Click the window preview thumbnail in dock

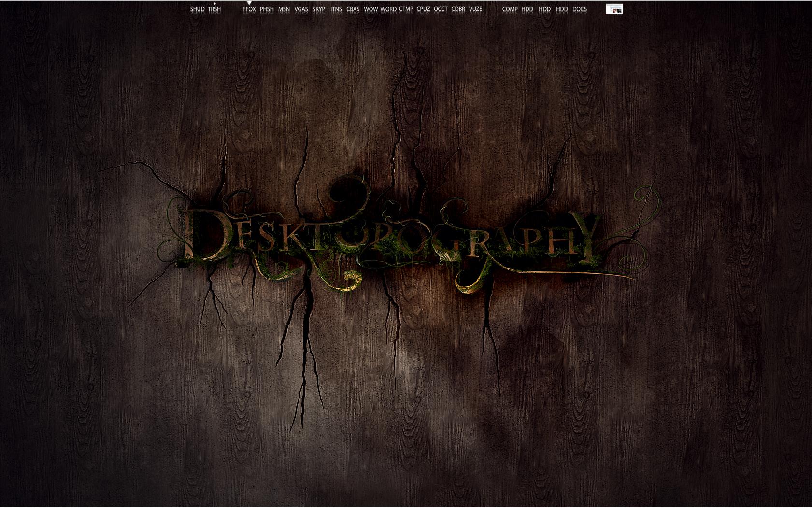click(614, 9)
